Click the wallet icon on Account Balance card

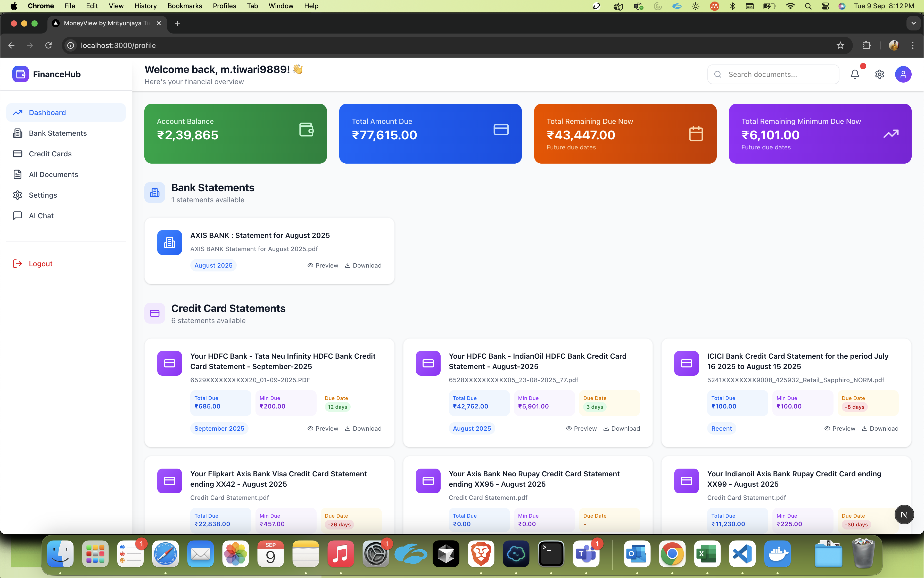coord(307,130)
